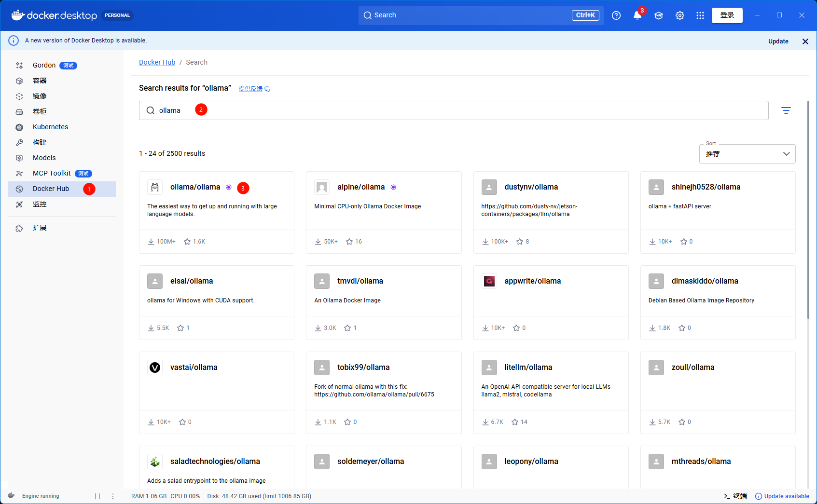The width and height of the screenshot is (817, 504).
Task: Click the "1 - 24 of 2500 results" text
Action: click(172, 153)
